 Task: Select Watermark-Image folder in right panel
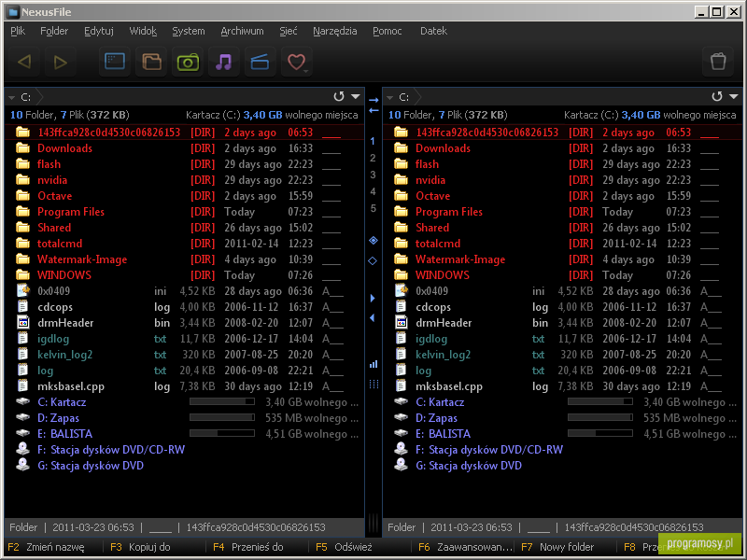[x=563, y=259]
